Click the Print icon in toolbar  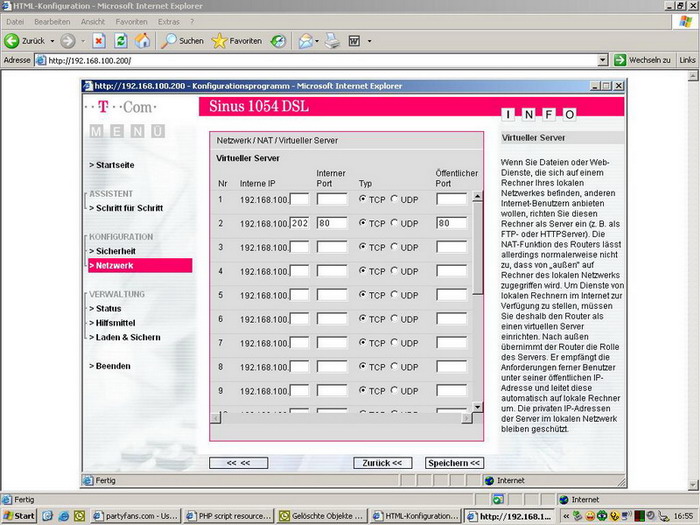pyautogui.click(x=331, y=41)
